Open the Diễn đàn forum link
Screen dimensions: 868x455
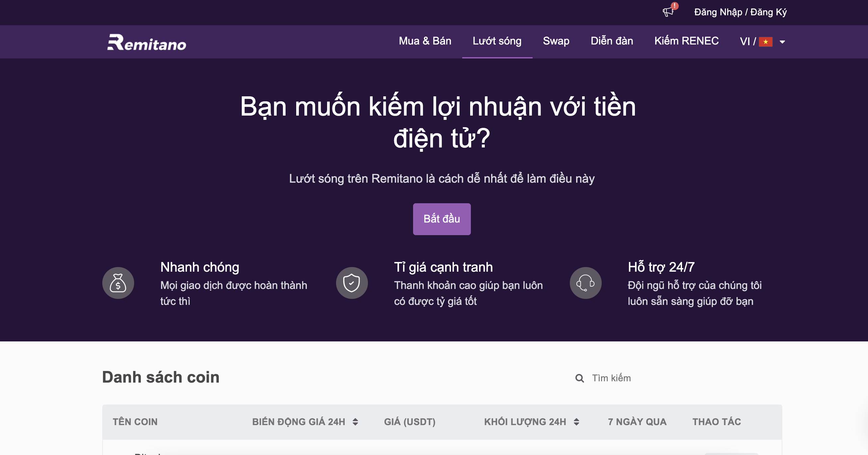click(x=612, y=41)
